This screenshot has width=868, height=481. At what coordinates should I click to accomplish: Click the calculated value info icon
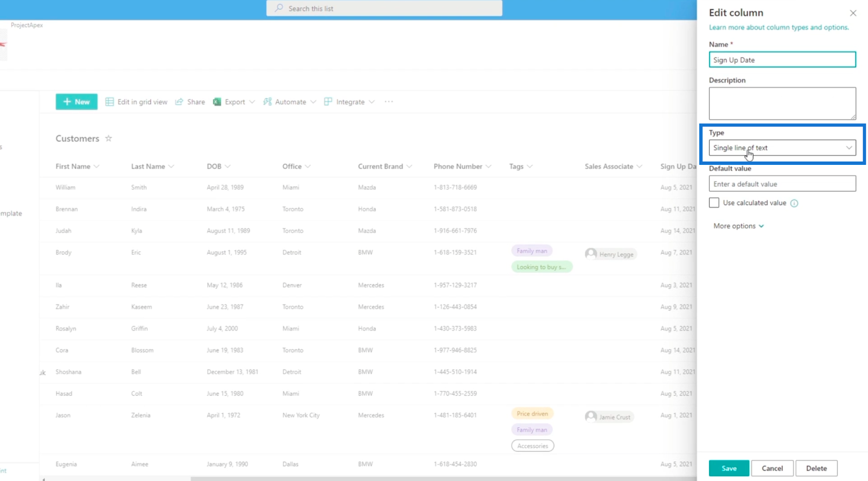coord(794,203)
